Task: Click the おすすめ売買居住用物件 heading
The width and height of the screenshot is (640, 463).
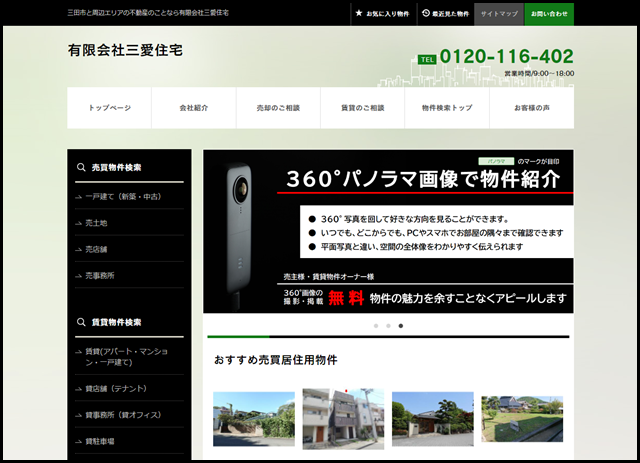Action: click(276, 360)
